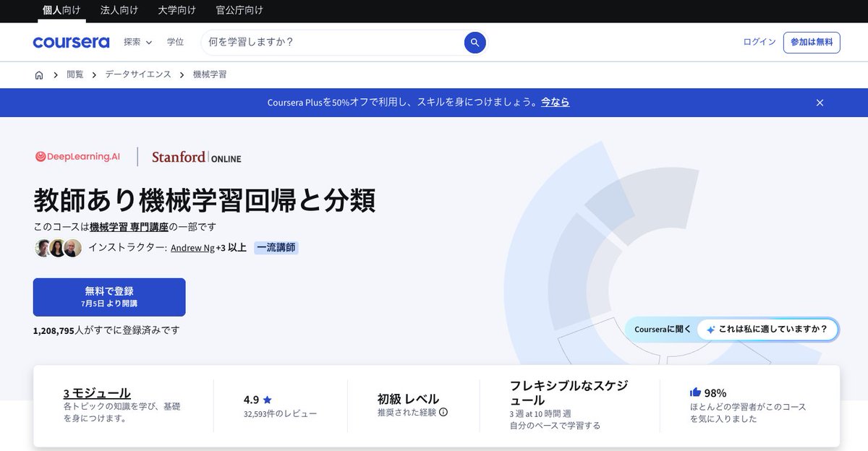This screenshot has width=868, height=451.
Task: Open the 3 モジュール link
Action: pos(97,393)
